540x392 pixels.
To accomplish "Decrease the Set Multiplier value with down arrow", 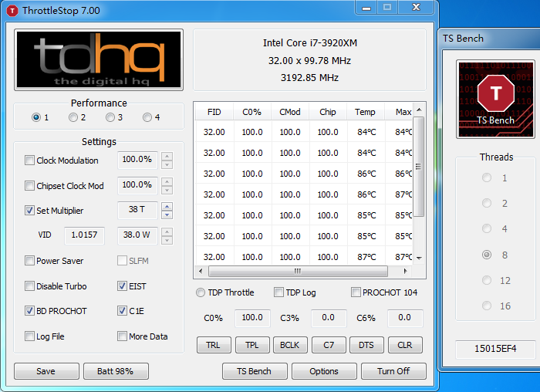I will [x=167, y=215].
